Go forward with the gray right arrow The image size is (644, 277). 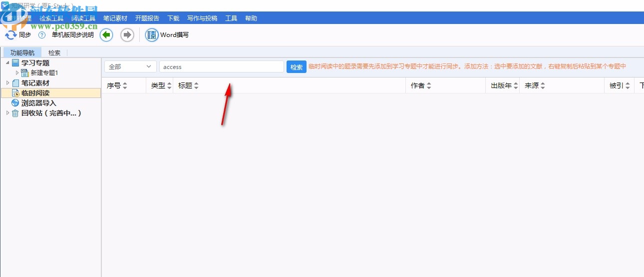(127, 35)
